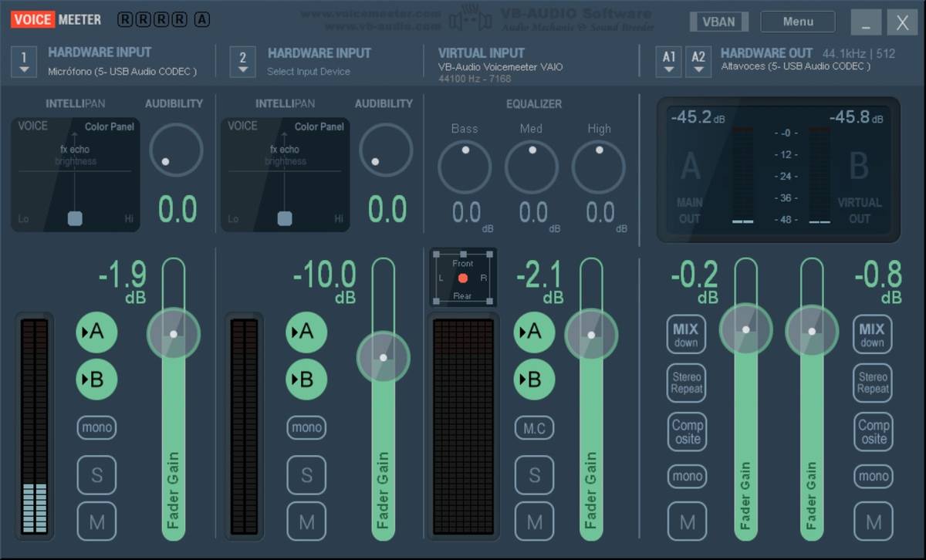This screenshot has height=560, width=926.
Task: Enable Composite mode on bus A
Action: pos(687,432)
